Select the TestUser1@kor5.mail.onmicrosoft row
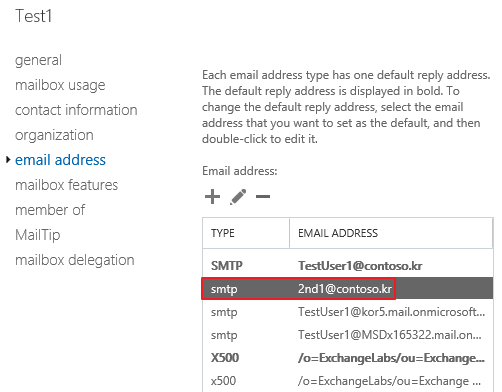 [348, 312]
